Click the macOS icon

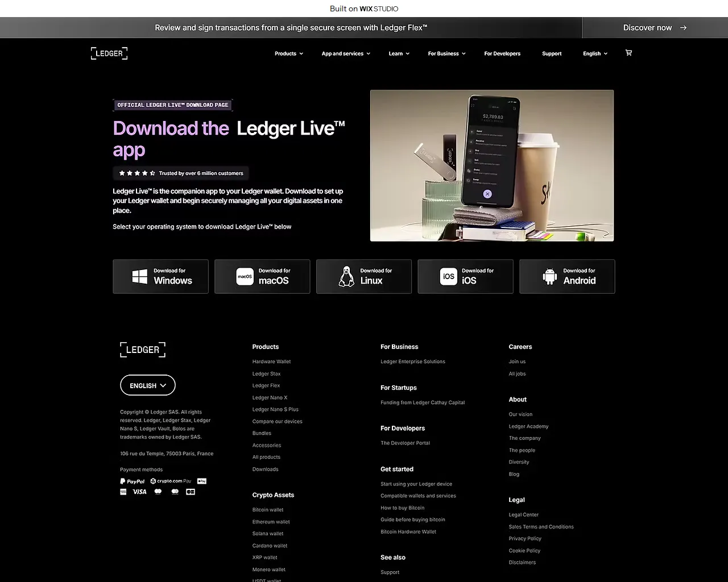tap(245, 277)
